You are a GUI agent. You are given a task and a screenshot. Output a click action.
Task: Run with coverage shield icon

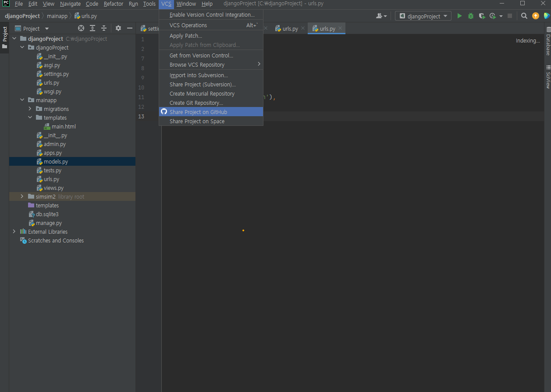coord(482,16)
